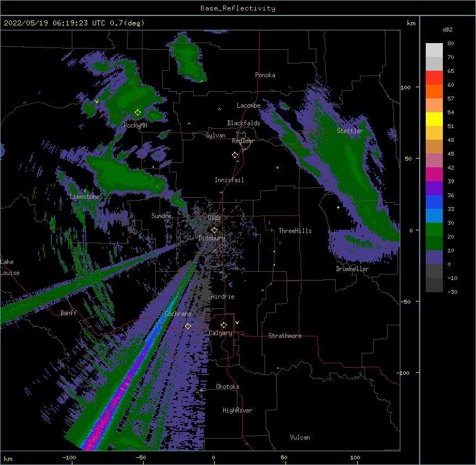Click the Calgary city label
This screenshot has width=476, height=465.
tap(220, 333)
